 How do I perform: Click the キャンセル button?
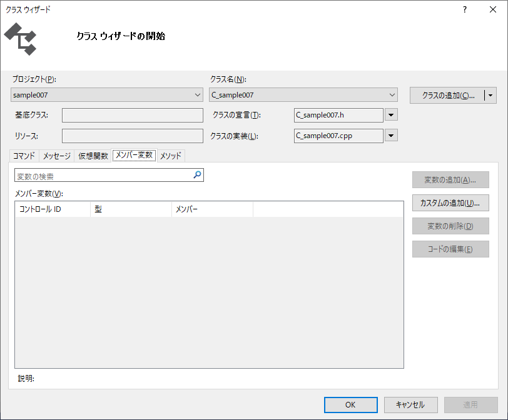coord(410,405)
